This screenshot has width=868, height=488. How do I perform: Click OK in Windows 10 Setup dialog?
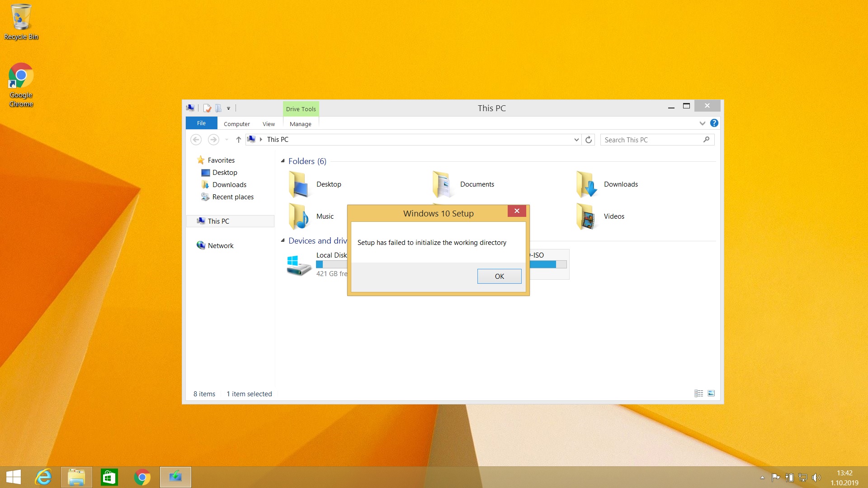tap(499, 276)
